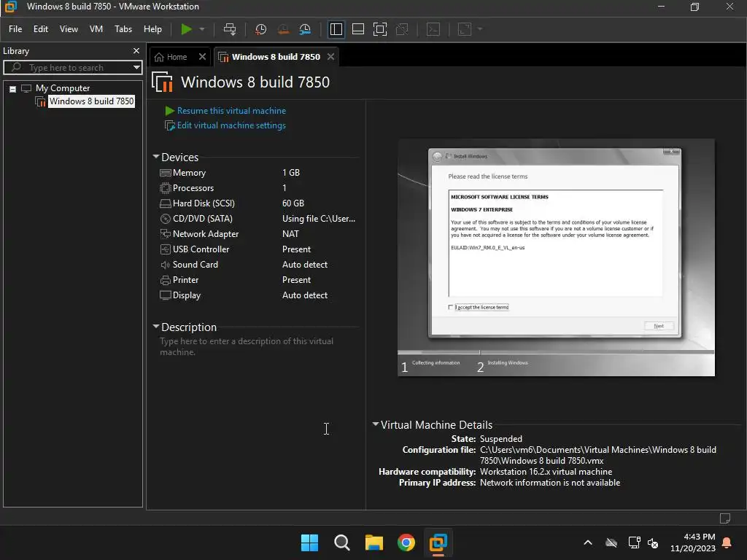Show hidden system tray icons
This screenshot has width=747, height=560.
pos(588,542)
